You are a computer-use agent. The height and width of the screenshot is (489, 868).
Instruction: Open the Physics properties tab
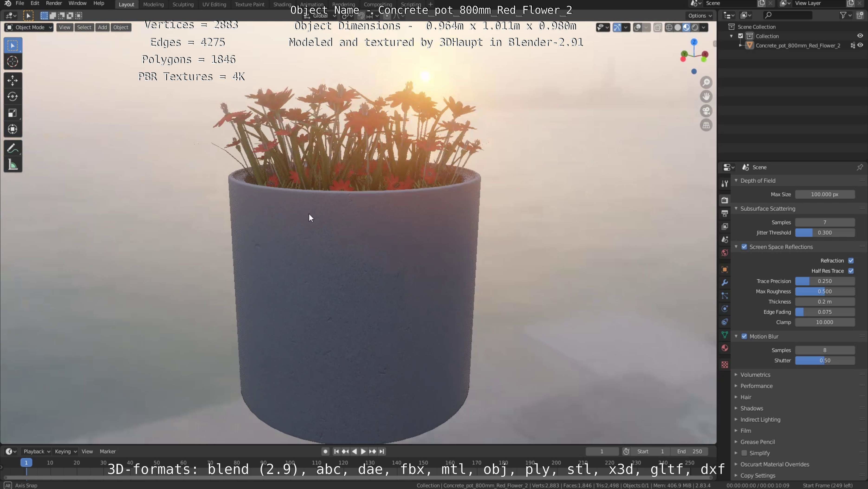click(x=725, y=309)
